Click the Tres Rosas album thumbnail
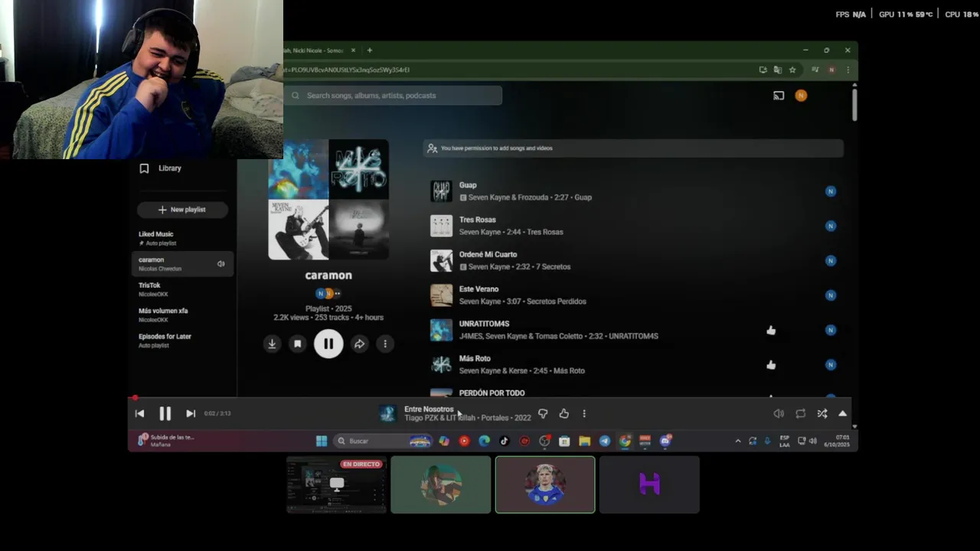Image resolution: width=980 pixels, height=551 pixels. (441, 226)
